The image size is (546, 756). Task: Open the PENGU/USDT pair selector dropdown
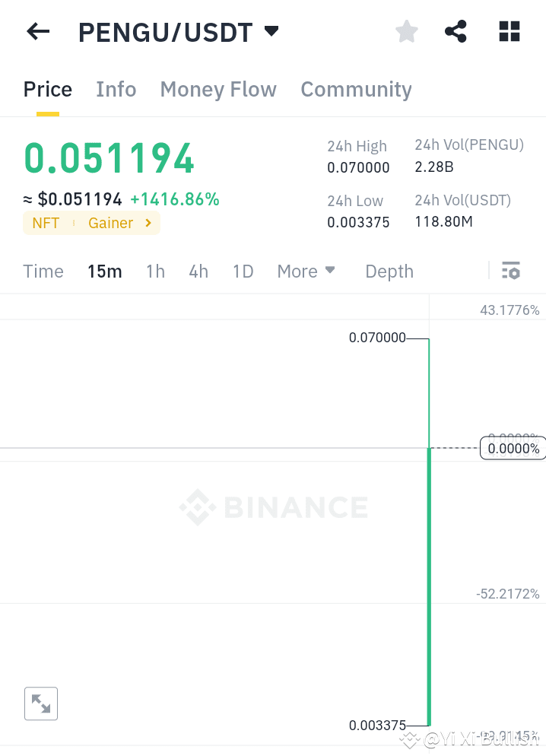coord(271,31)
